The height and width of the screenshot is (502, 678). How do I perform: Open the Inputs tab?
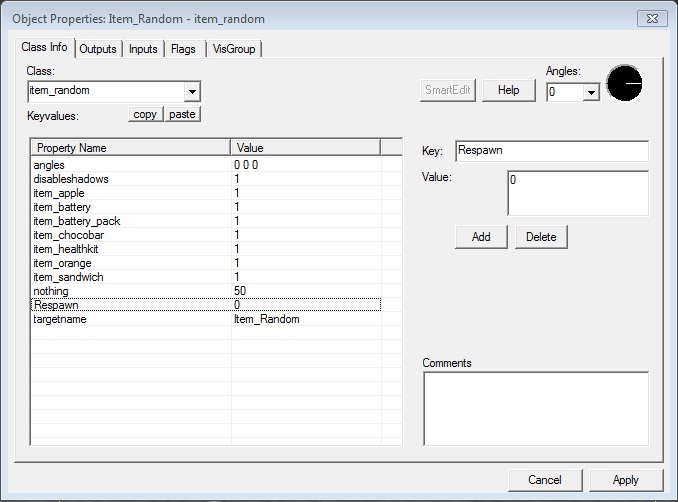tap(143, 49)
